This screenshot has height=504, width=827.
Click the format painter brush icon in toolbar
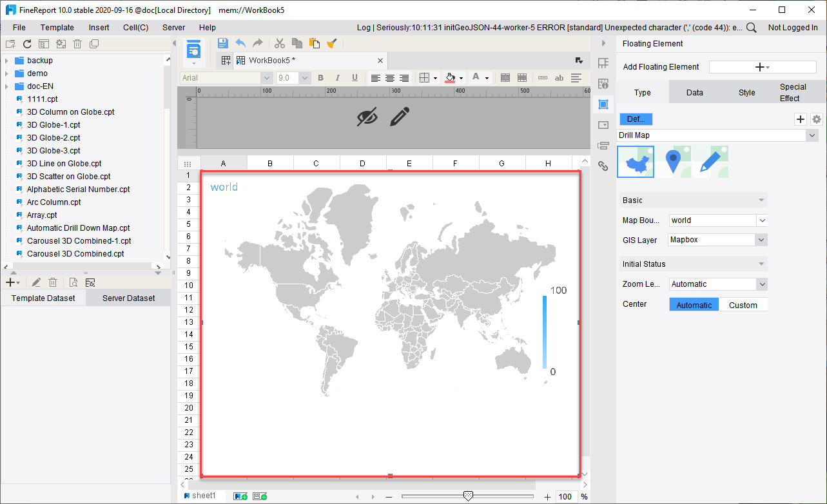[332, 43]
